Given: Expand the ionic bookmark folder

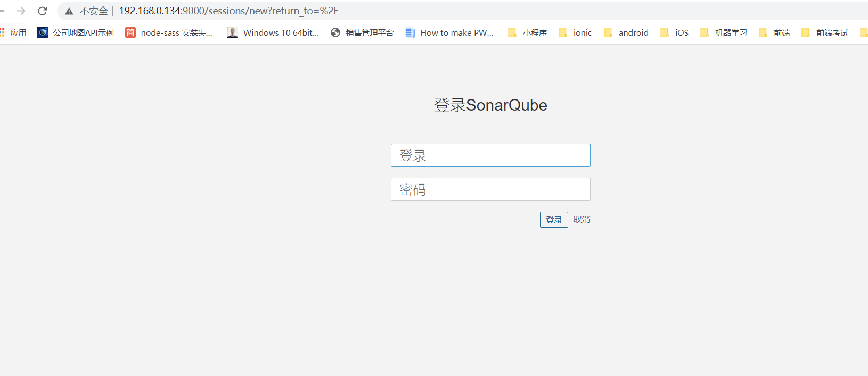Looking at the screenshot, I should coord(575,33).
